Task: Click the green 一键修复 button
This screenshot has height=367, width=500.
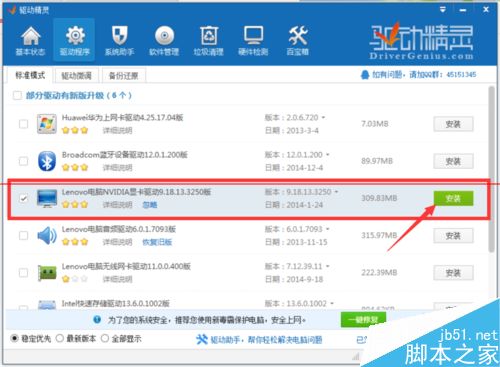Action: coord(363,320)
